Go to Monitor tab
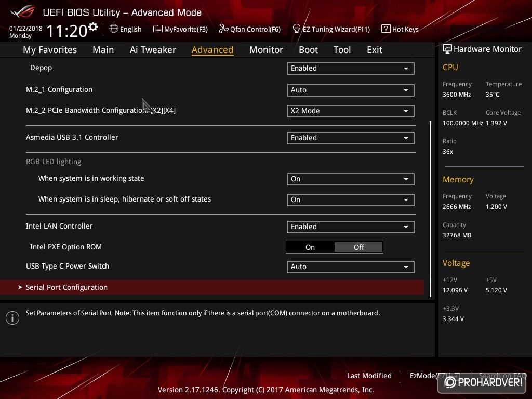Image resolution: width=532 pixels, height=399 pixels. (x=266, y=50)
